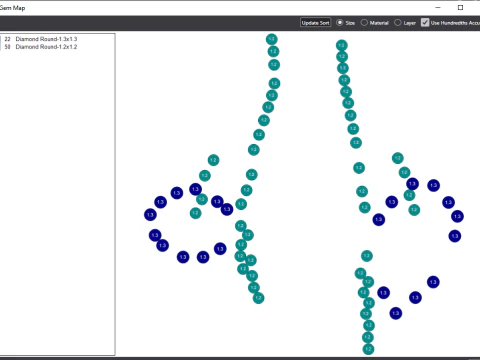480x360 pixels.
Task: Click the lowest dark blue 1.3 gem on the map
Action: click(396, 313)
